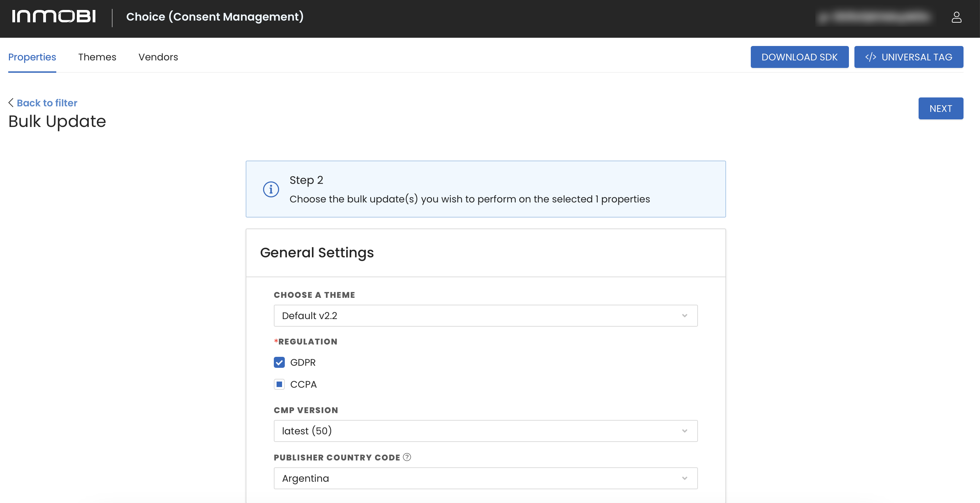Click the code icon on Universal Tag button

[872, 57]
